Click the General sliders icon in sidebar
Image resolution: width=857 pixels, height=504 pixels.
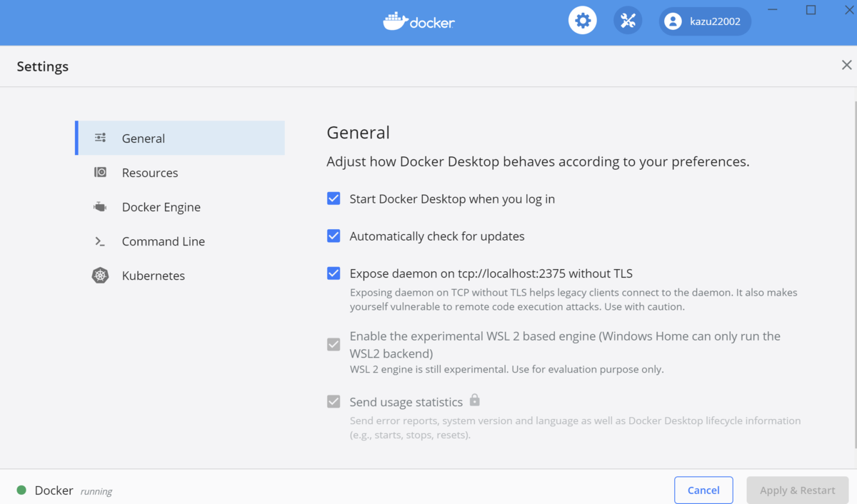tap(100, 138)
